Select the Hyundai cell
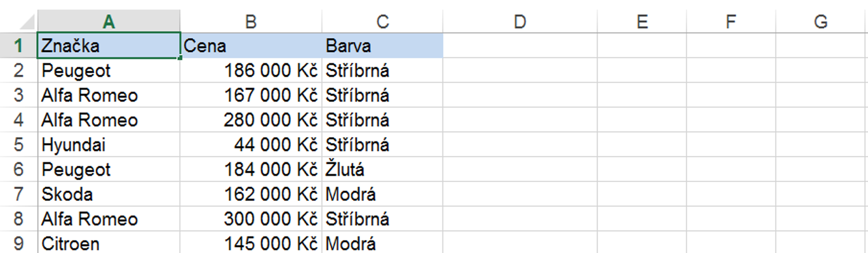Image resolution: width=868 pixels, height=253 pixels. pyautogui.click(x=109, y=145)
